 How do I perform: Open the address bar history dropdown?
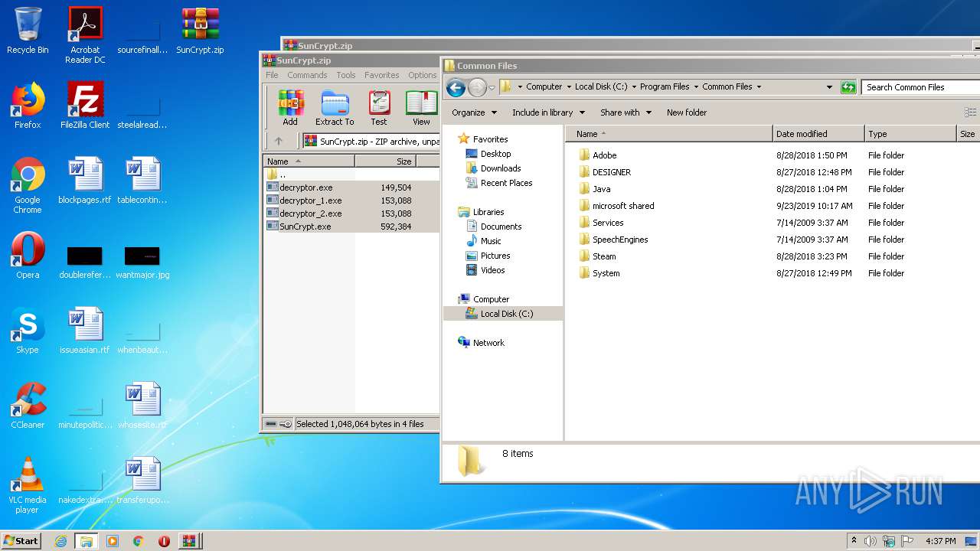[829, 87]
